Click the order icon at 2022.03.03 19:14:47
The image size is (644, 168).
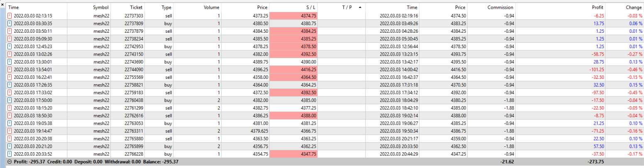(10, 131)
